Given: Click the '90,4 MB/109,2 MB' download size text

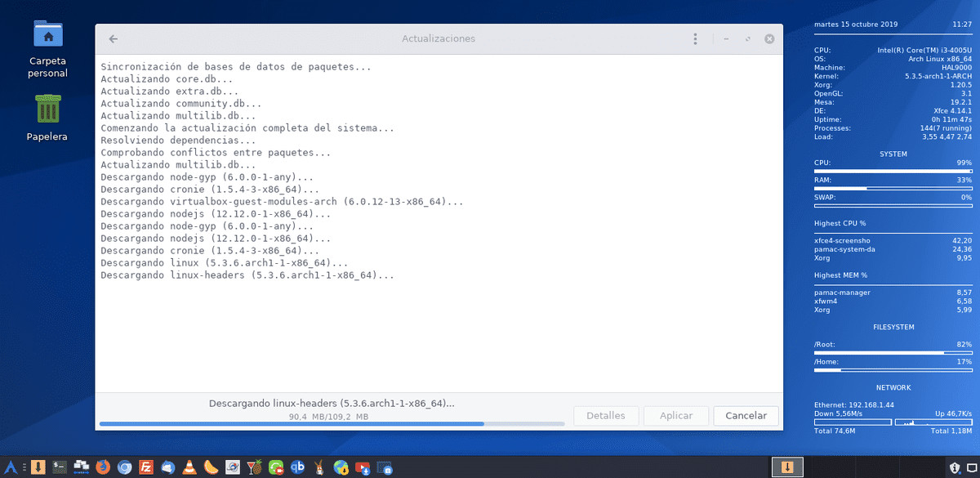Looking at the screenshot, I should tap(328, 417).
